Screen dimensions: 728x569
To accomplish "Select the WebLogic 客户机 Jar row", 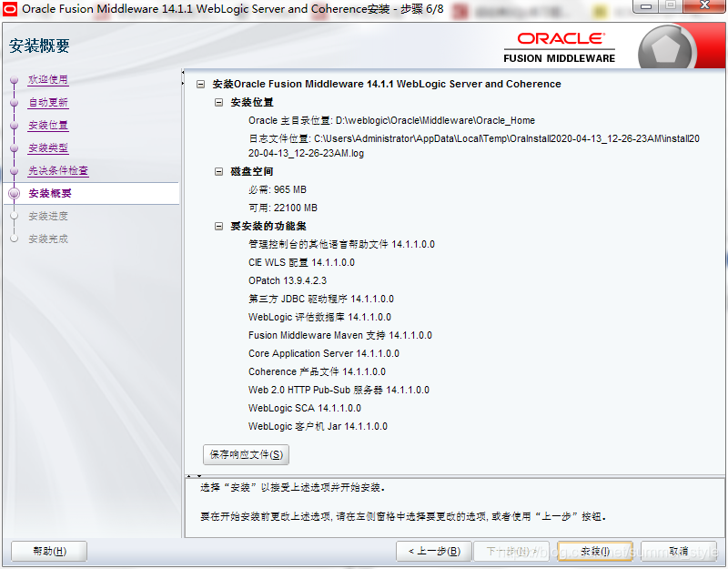I will click(318, 426).
